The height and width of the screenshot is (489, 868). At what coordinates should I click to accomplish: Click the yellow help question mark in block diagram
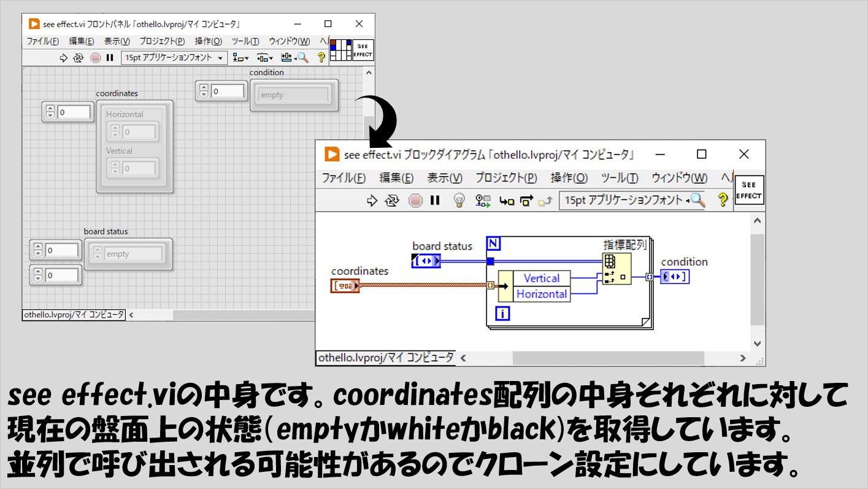pyautogui.click(x=723, y=200)
